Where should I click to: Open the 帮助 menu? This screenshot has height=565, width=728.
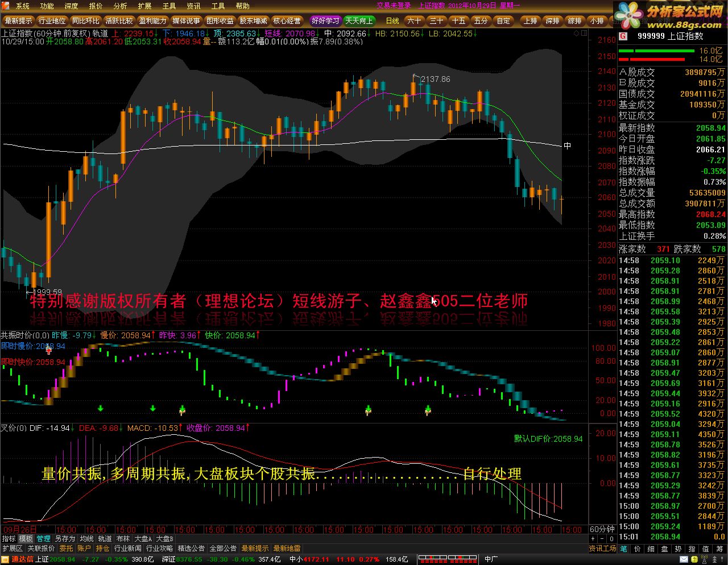click(x=242, y=6)
